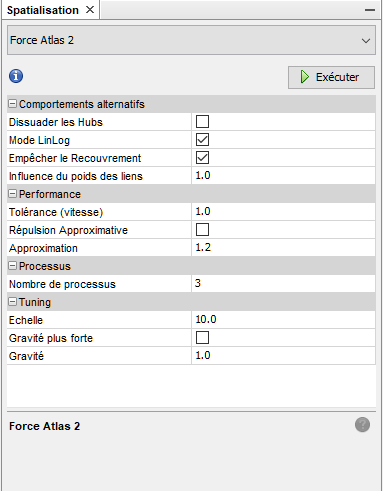Enable the Dissuader les Hubs checkbox

(202, 122)
